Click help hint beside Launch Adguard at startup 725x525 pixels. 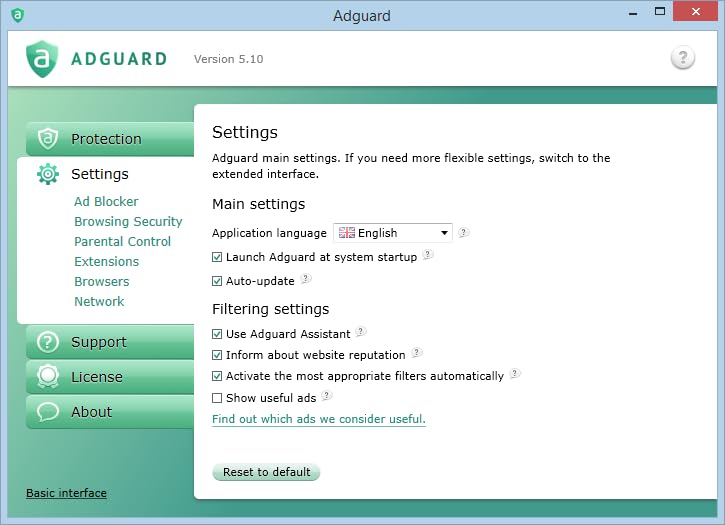tap(428, 254)
